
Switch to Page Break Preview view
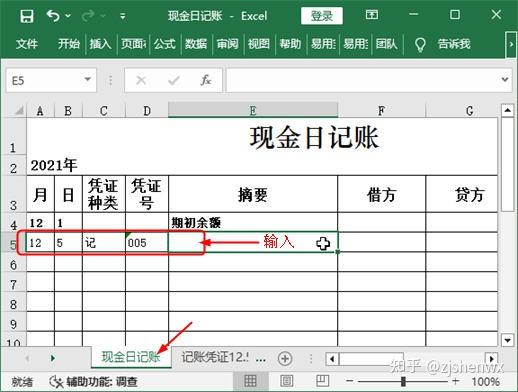[x=322, y=381]
